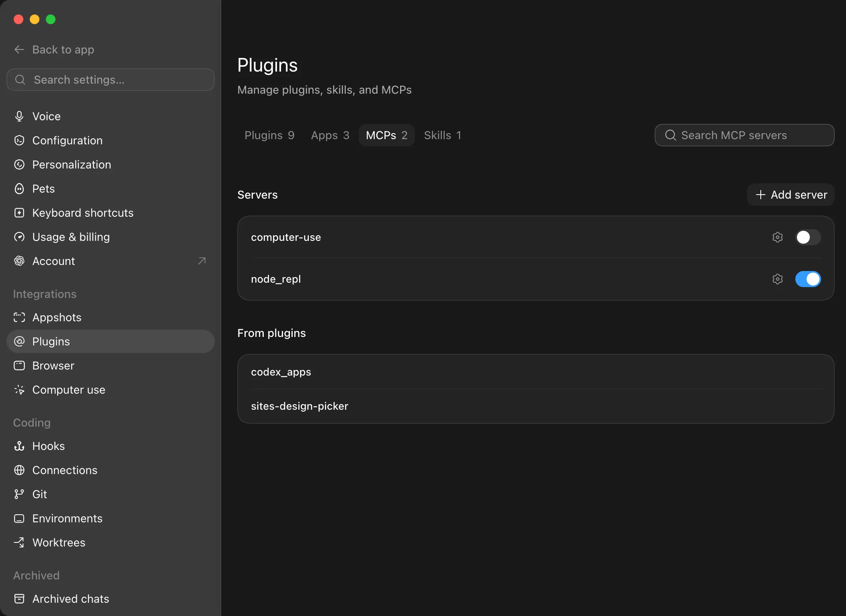Click the Account logo icon
Viewport: 846px width, 616px height.
click(x=19, y=261)
